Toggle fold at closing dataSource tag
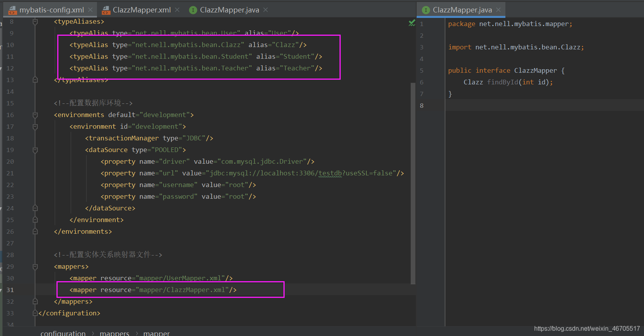This screenshot has height=336, width=644. (x=35, y=208)
